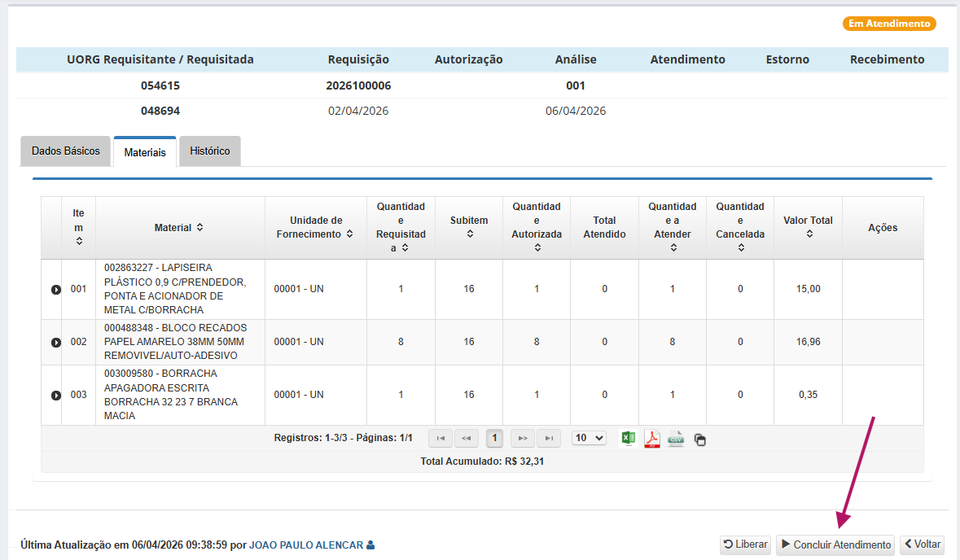Export table as PDF document

point(651,439)
